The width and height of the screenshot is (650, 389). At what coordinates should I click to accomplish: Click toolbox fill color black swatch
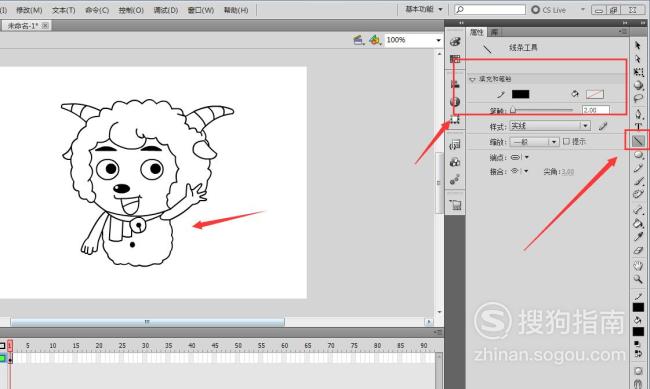point(638,332)
